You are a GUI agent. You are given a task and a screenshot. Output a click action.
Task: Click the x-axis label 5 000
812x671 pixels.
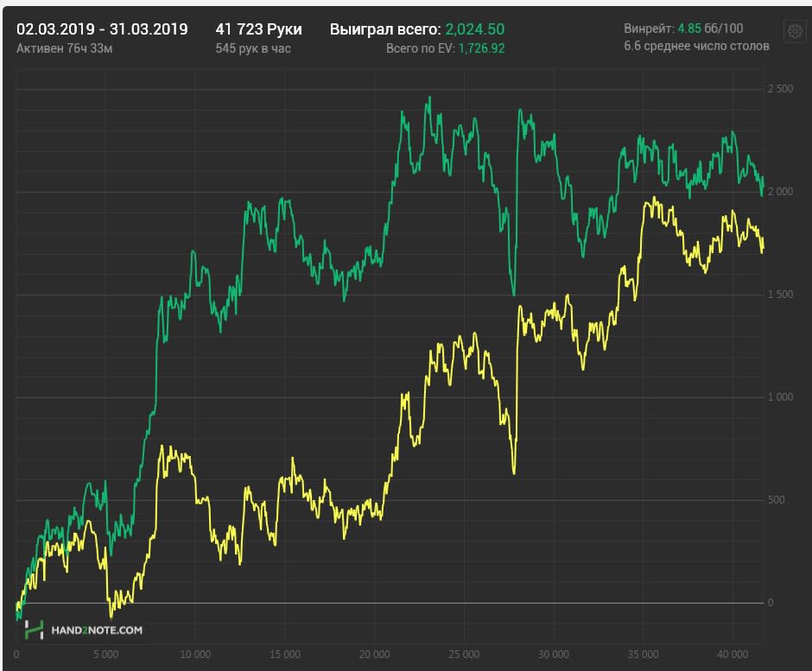[105, 655]
